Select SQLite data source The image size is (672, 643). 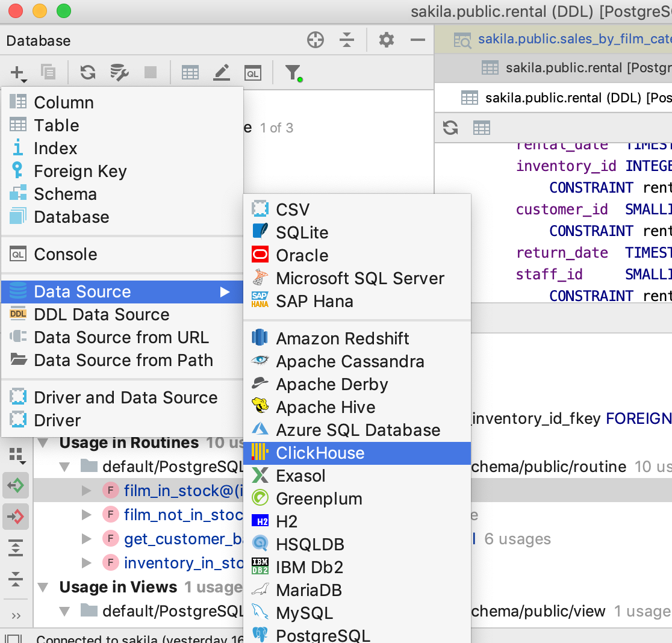click(357, 232)
